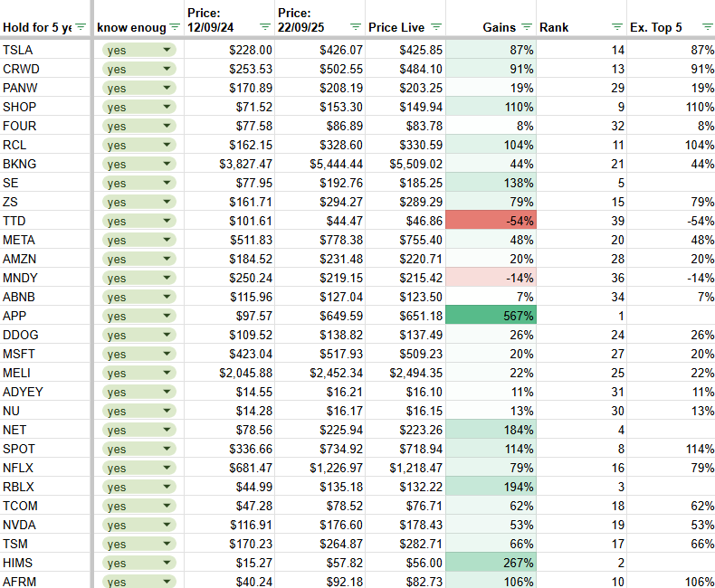Open filter for Price Live column
Image resolution: width=715 pixels, height=588 pixels.
[x=436, y=27]
